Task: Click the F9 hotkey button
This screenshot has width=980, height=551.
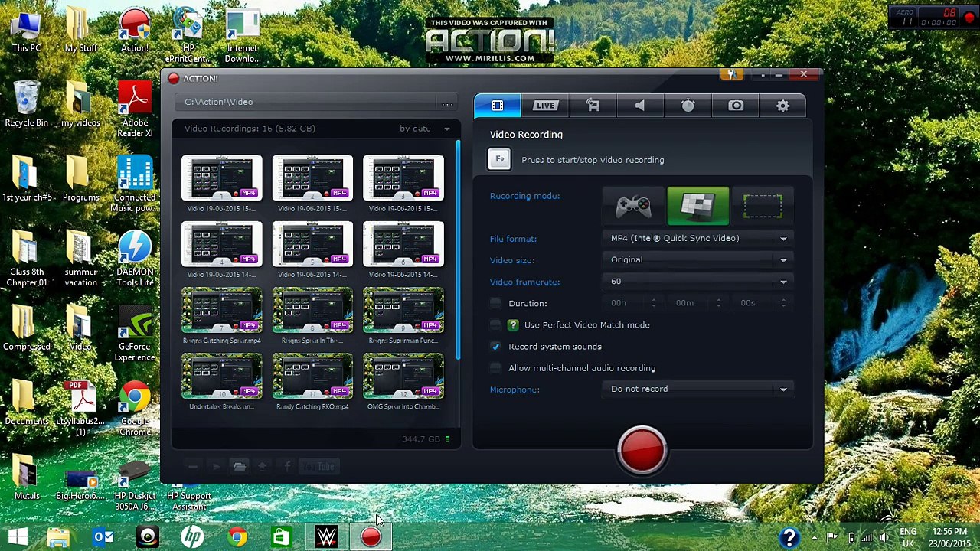Action: click(x=499, y=159)
